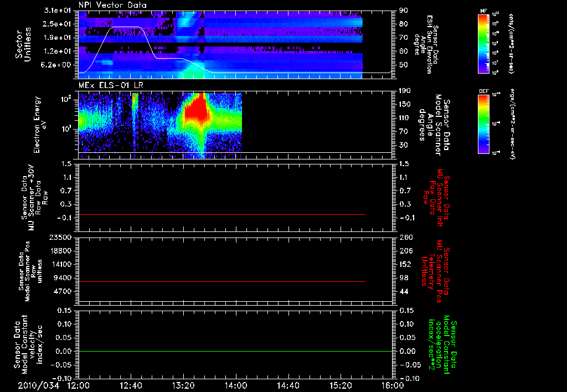
Task: Click the green zero-velocity line
Action: pyautogui.click(x=235, y=351)
